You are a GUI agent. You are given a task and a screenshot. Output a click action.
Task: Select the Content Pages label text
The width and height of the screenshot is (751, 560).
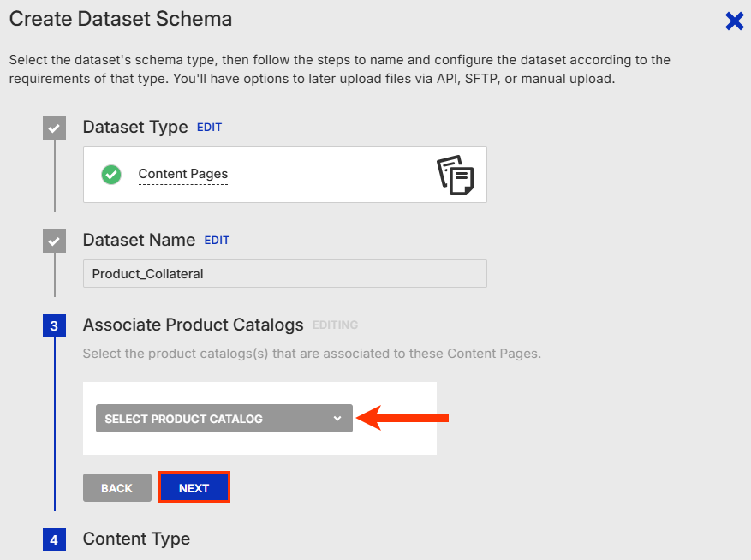[183, 174]
